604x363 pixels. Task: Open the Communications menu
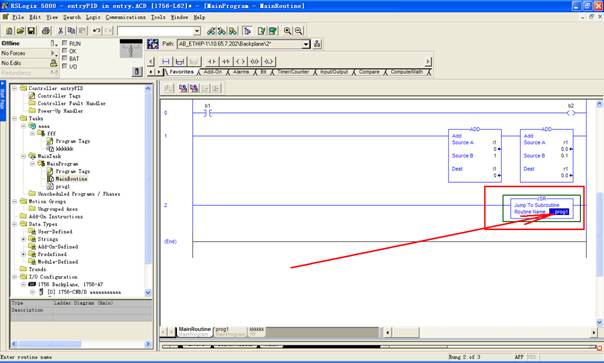[x=126, y=17]
